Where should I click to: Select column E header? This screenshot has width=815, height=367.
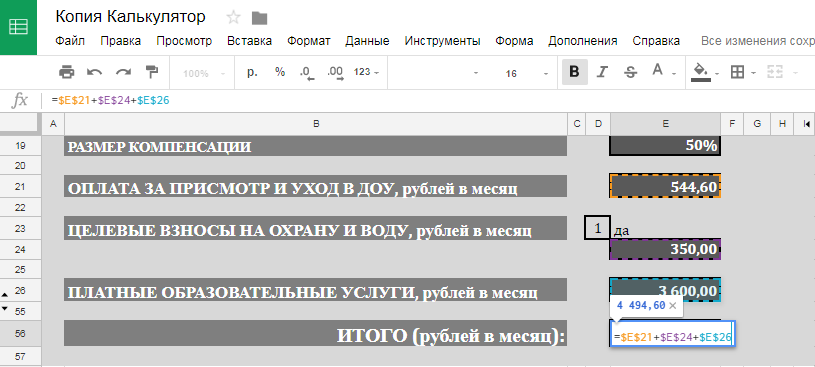[665, 124]
